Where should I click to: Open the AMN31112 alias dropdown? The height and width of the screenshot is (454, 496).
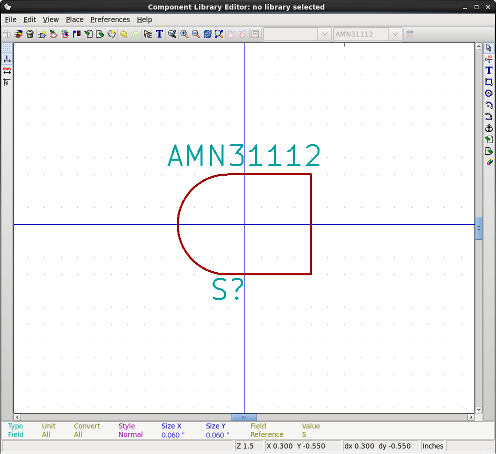click(x=395, y=34)
